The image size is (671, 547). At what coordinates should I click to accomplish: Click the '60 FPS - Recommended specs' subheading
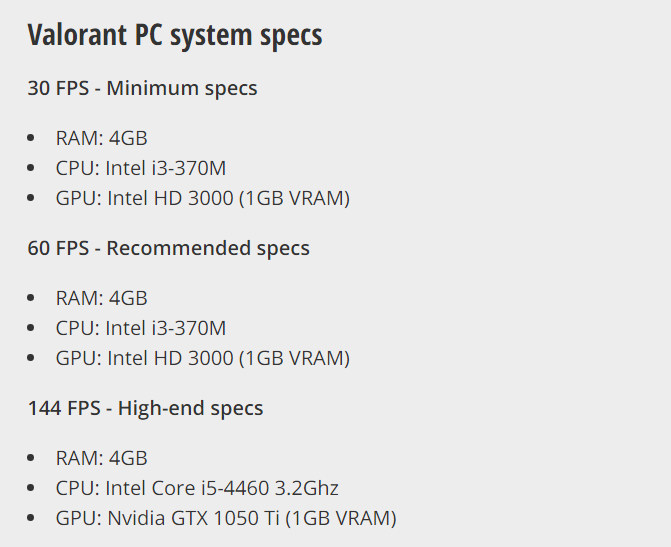[x=168, y=248]
